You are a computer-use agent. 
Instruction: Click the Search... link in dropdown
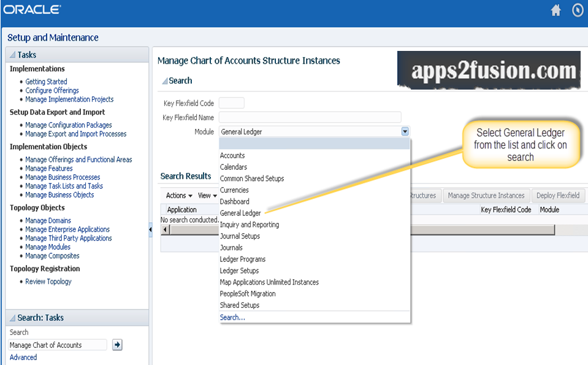coord(232,317)
